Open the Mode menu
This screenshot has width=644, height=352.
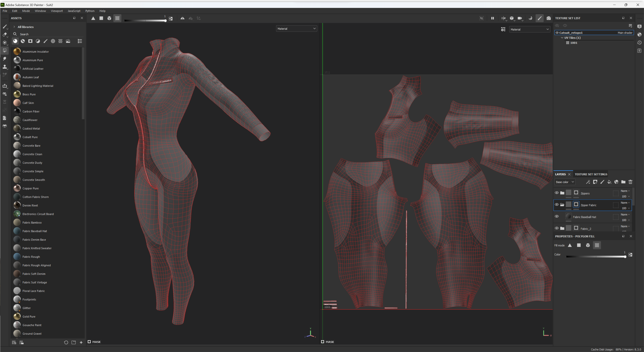[26, 11]
